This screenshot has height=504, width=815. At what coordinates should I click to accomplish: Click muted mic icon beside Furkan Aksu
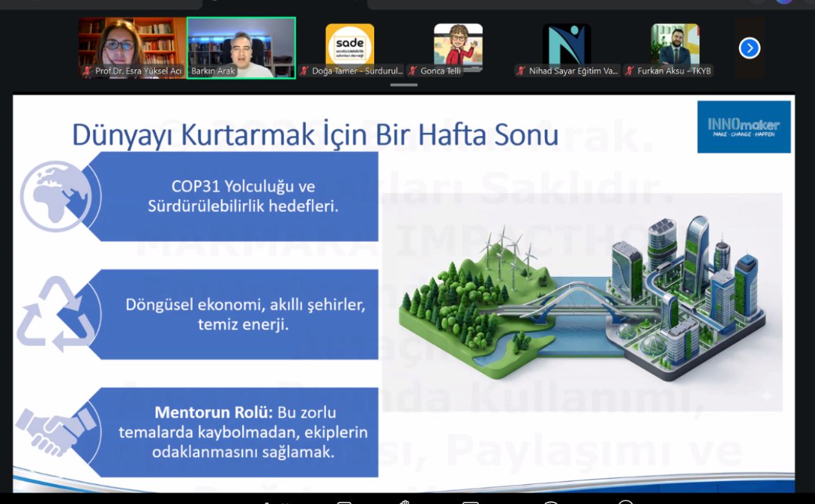tap(630, 71)
